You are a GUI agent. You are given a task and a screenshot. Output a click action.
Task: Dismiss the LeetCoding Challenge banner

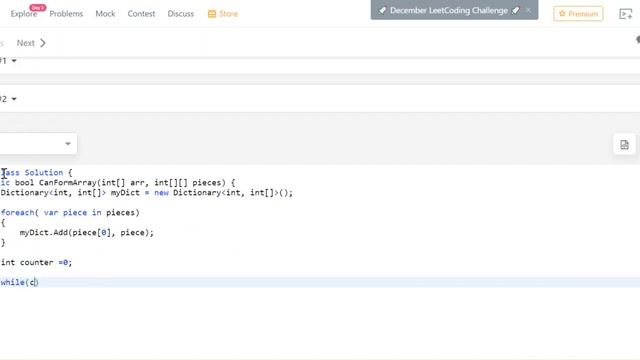pyautogui.click(x=529, y=10)
